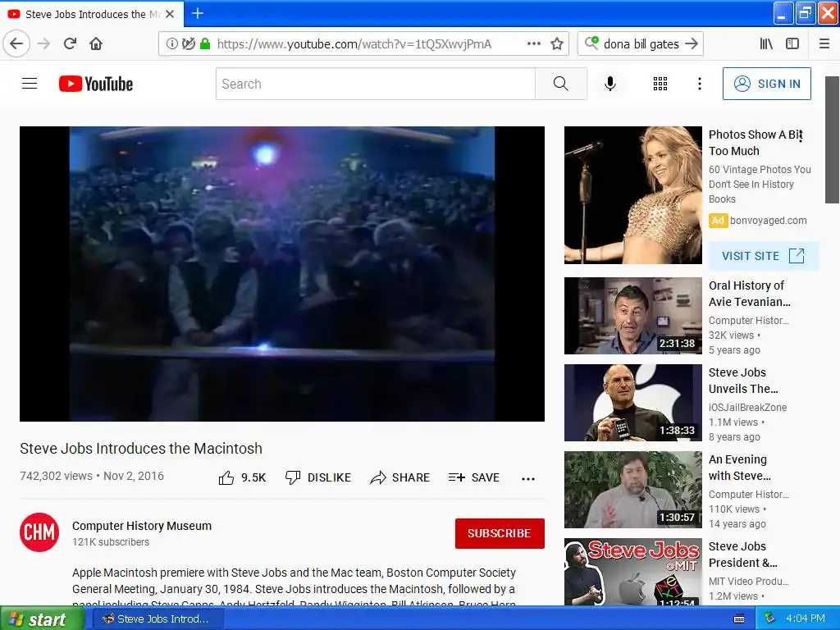Click the system tray icon beside the clock
The image size is (840, 630).
769,619
